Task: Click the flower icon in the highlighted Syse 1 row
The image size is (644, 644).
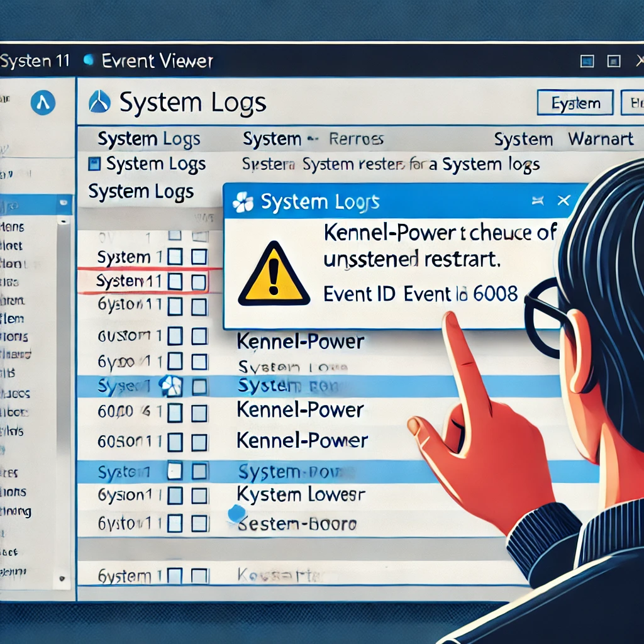Action: (170, 387)
